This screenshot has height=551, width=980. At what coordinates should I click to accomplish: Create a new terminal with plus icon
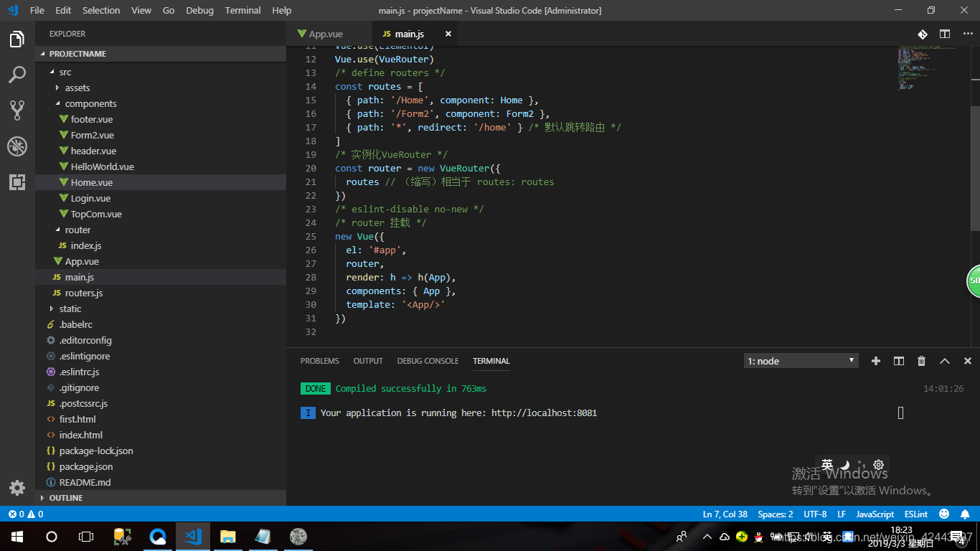(875, 361)
